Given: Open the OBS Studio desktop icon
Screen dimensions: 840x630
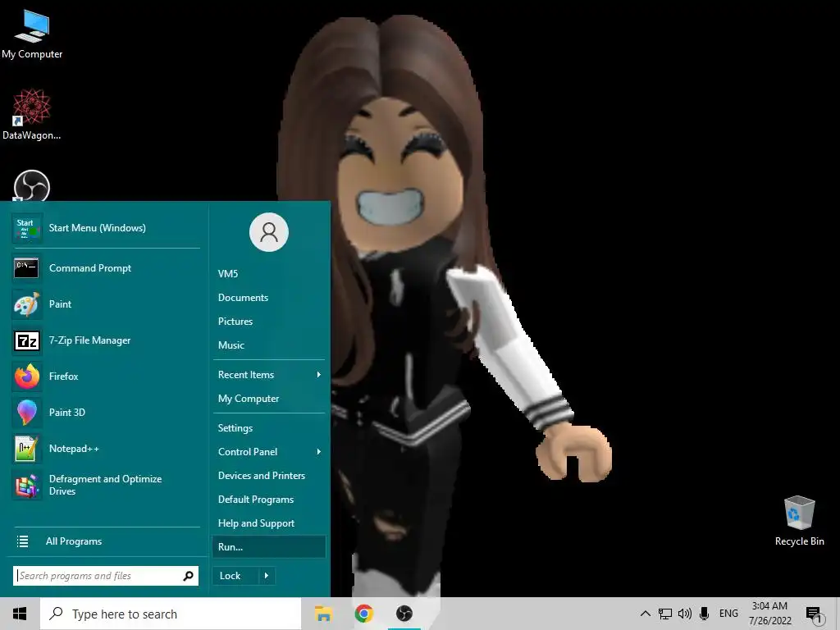Looking at the screenshot, I should [32, 185].
